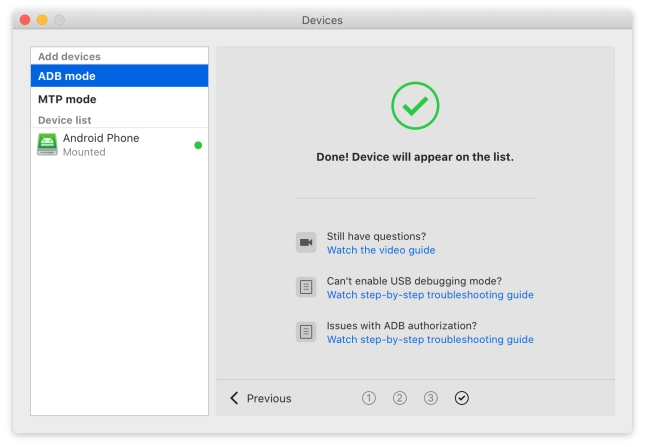The height and width of the screenshot is (447, 645).
Task: Click 'Issues with ADB authorization?' text
Action: [401, 326]
